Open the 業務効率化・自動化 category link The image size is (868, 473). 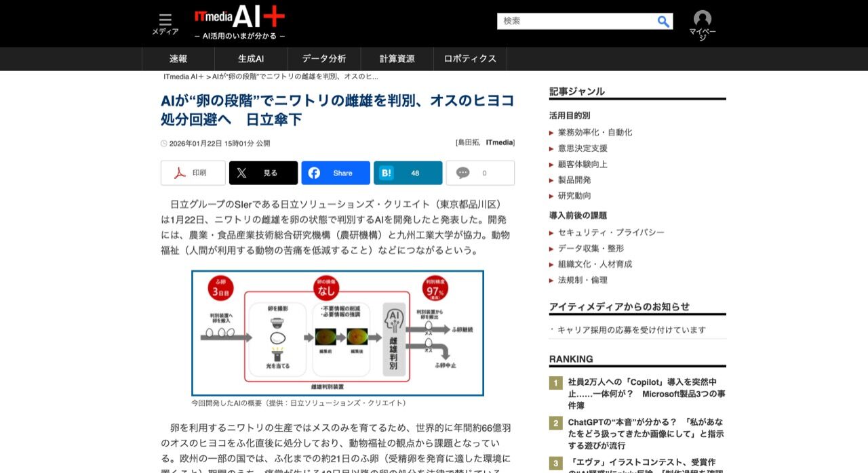[595, 132]
